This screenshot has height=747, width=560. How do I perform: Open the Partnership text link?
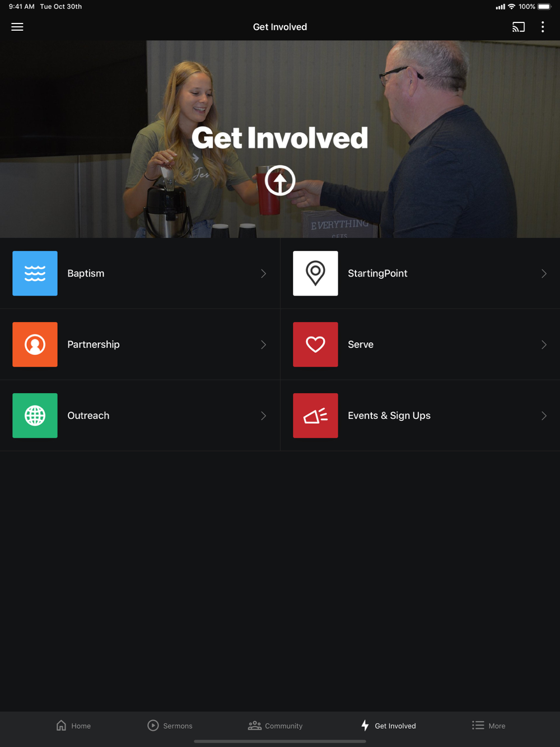pos(94,344)
